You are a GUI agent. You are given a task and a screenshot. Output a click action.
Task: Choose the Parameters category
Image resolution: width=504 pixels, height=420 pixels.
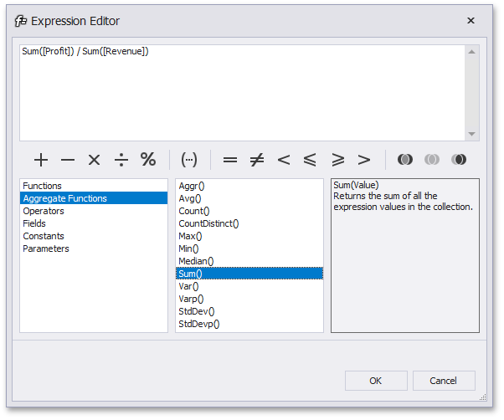[46, 248]
